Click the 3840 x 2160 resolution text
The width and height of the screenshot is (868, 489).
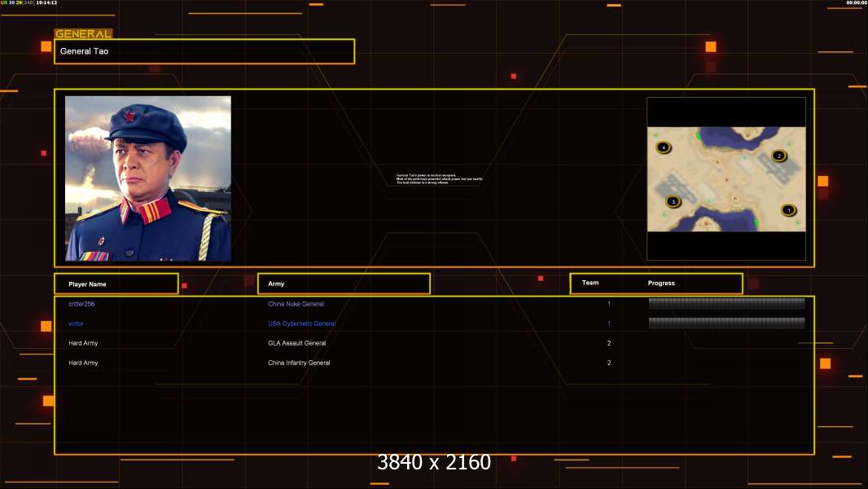click(434, 462)
